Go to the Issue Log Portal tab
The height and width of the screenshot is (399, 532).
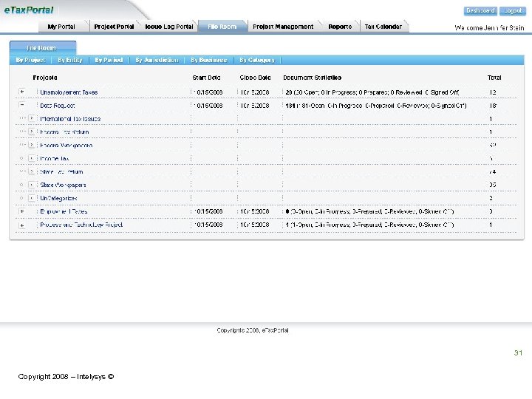coord(169,27)
